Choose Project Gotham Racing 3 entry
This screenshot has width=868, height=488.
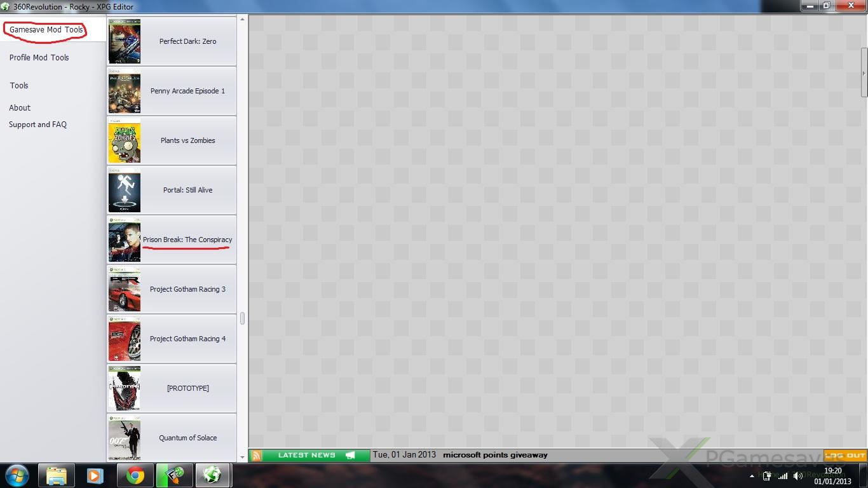click(x=187, y=289)
